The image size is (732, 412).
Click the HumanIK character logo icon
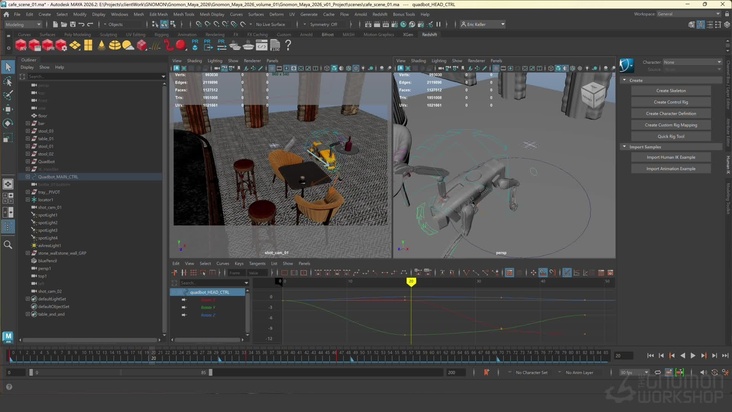628,65
